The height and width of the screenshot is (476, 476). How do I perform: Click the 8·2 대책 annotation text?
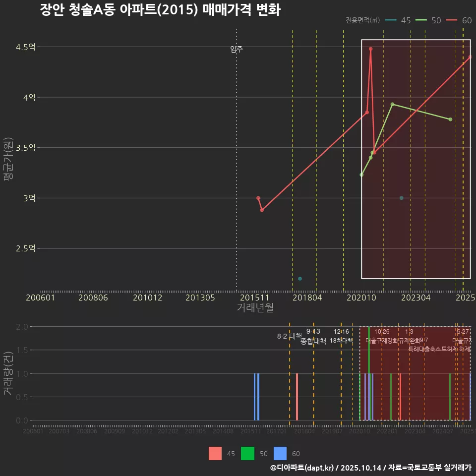289,336
